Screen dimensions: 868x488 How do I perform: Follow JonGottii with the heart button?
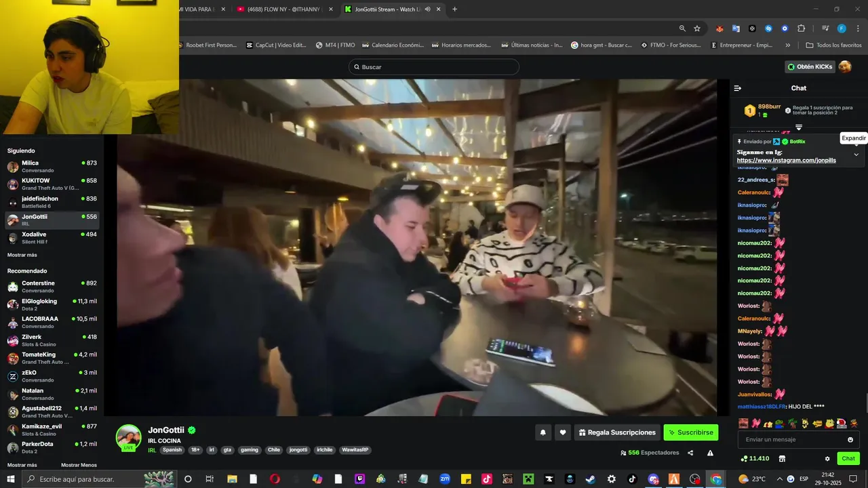562,432
